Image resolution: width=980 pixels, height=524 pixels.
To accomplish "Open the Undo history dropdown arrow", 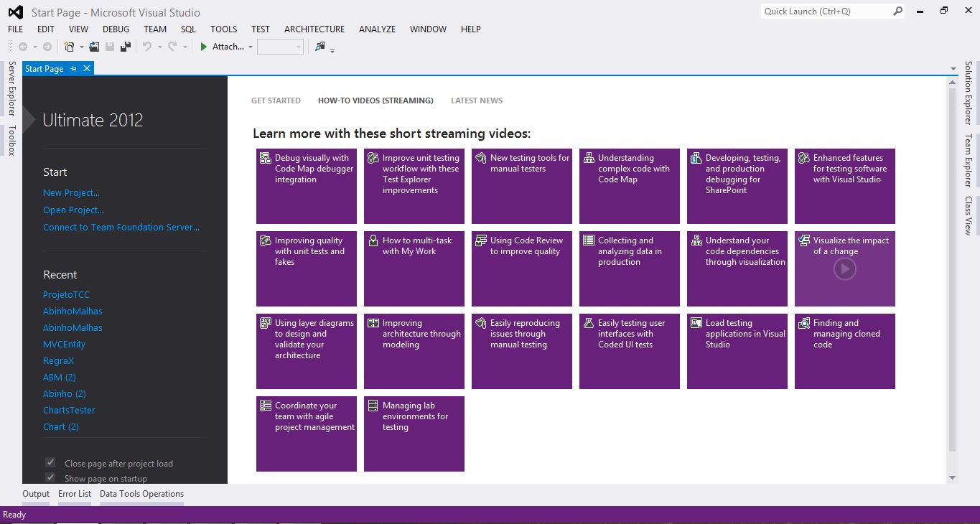I will tap(159, 47).
